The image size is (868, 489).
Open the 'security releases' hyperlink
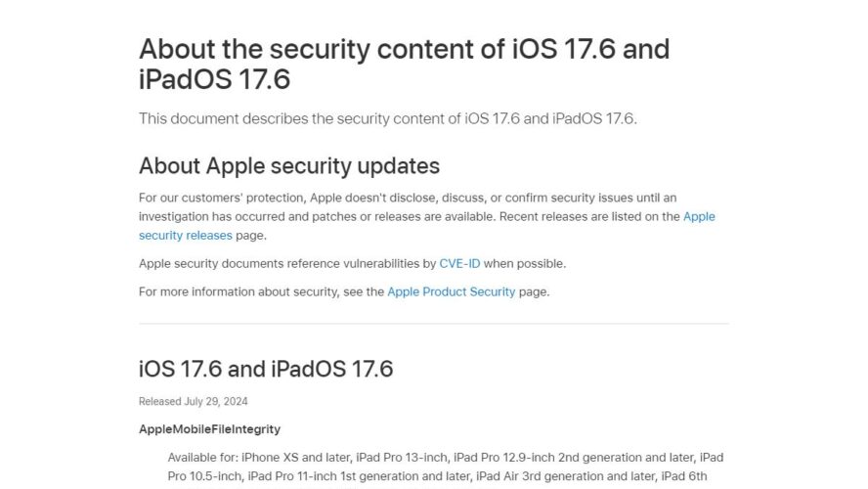pyautogui.click(x=186, y=236)
